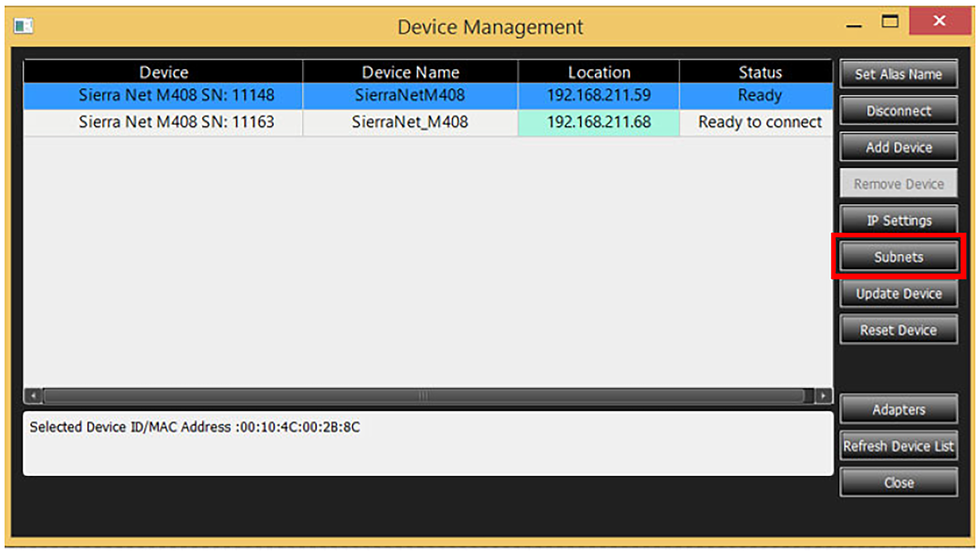Viewport: 980px width, 553px height.
Task: Disconnect the selected device
Action: (x=898, y=110)
